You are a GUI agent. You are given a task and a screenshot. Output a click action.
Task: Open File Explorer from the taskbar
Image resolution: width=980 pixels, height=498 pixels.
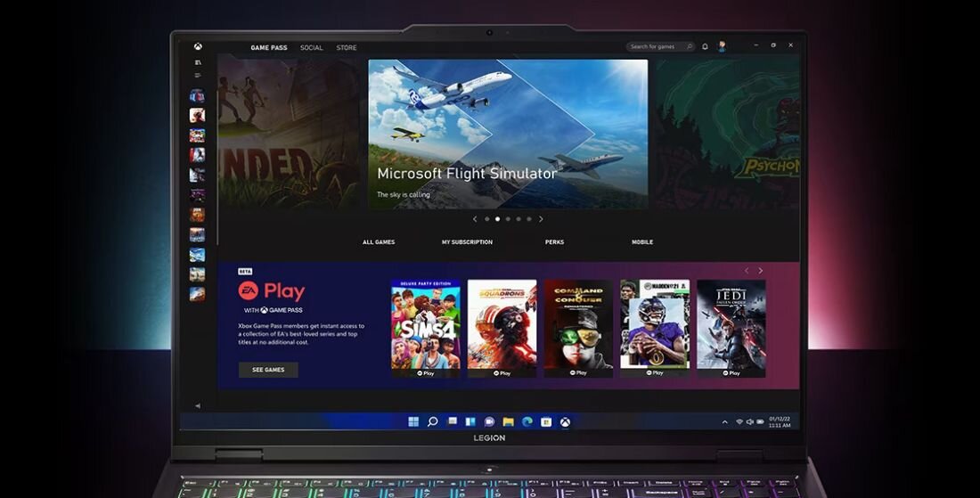(x=508, y=421)
